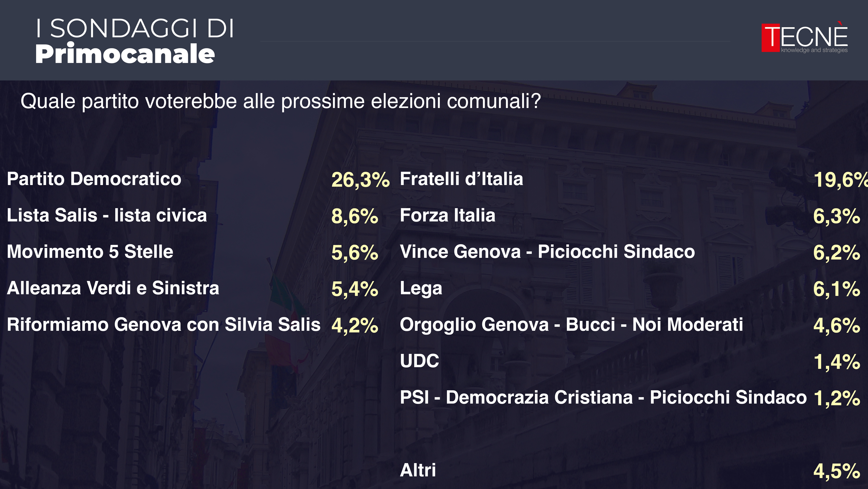Select the Altri label
Screen dimensions: 868x489
click(x=418, y=470)
